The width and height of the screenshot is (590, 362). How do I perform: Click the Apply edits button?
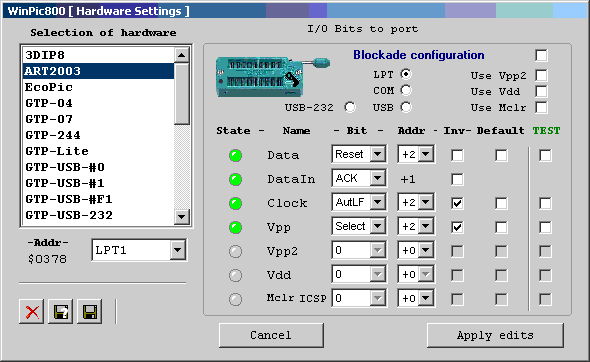click(495, 335)
